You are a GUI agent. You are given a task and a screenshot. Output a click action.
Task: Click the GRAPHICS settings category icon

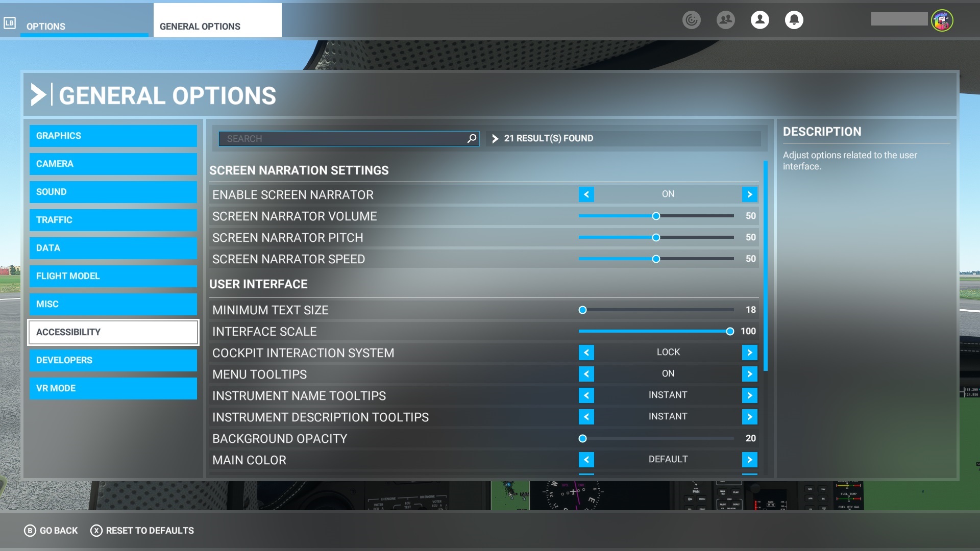tap(113, 135)
